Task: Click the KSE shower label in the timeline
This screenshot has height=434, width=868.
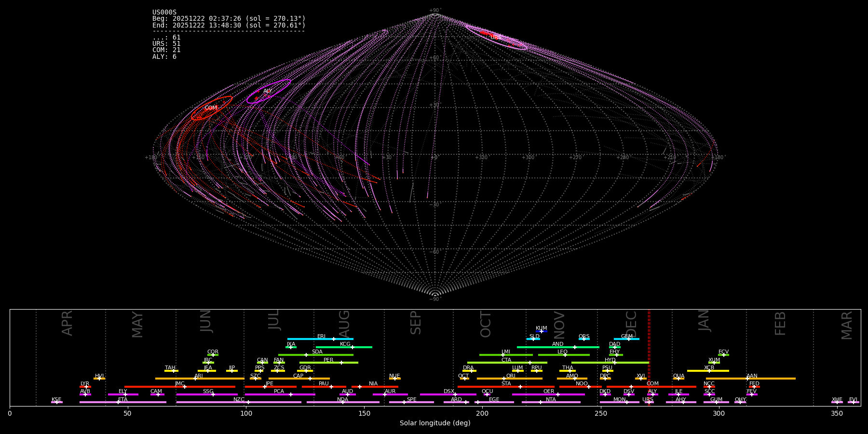Action: 56,400
